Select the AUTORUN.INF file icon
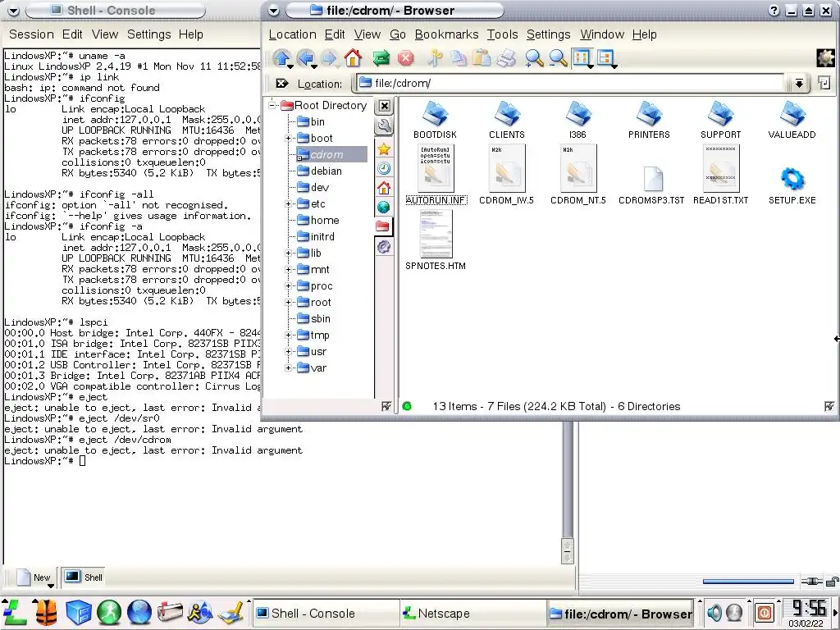Viewport: 840px width, 630px height. [x=436, y=168]
